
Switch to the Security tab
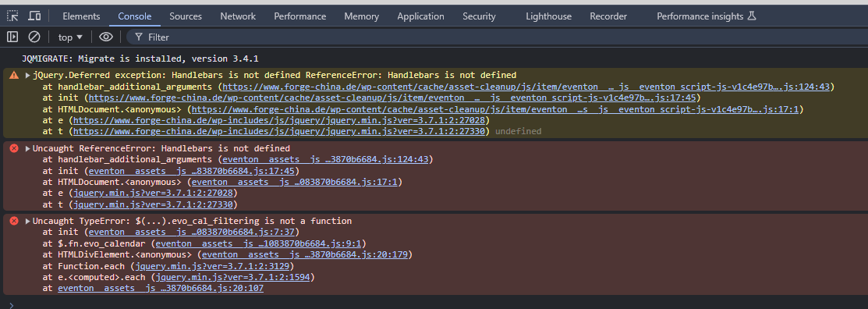click(480, 16)
